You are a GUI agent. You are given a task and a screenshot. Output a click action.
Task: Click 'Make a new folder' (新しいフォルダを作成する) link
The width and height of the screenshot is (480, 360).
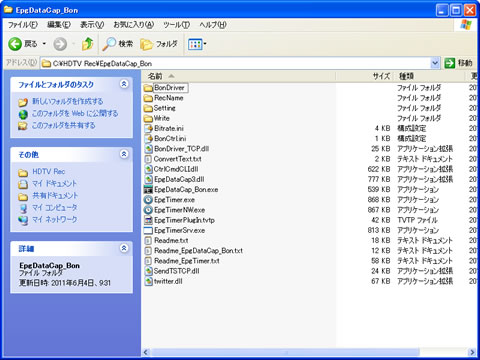click(67, 101)
